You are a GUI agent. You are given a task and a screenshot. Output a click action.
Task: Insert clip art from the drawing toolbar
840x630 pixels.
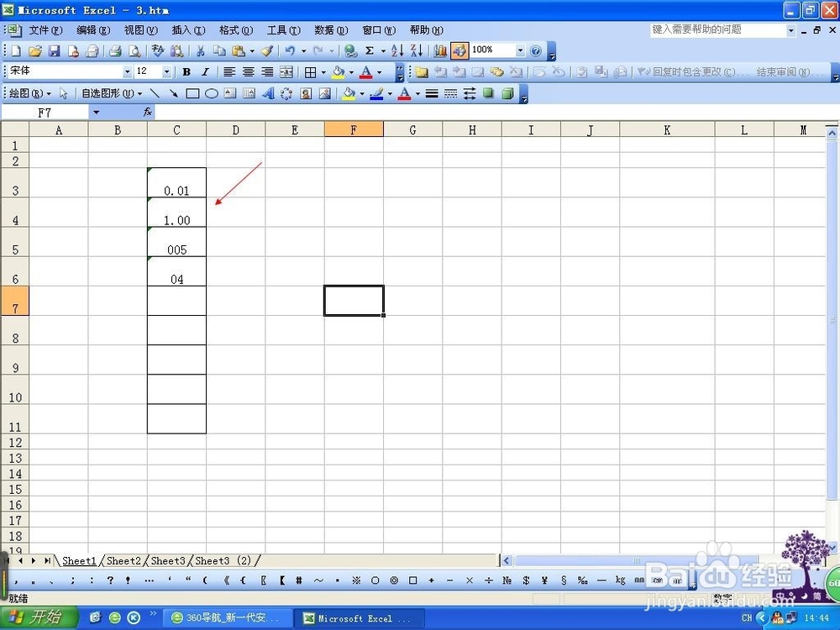[x=306, y=94]
